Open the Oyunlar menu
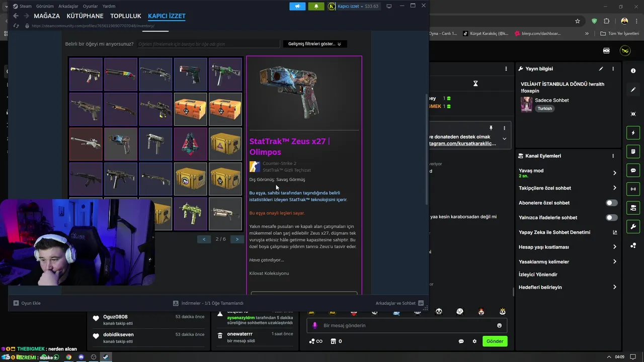The height and width of the screenshot is (362, 644). (x=91, y=6)
